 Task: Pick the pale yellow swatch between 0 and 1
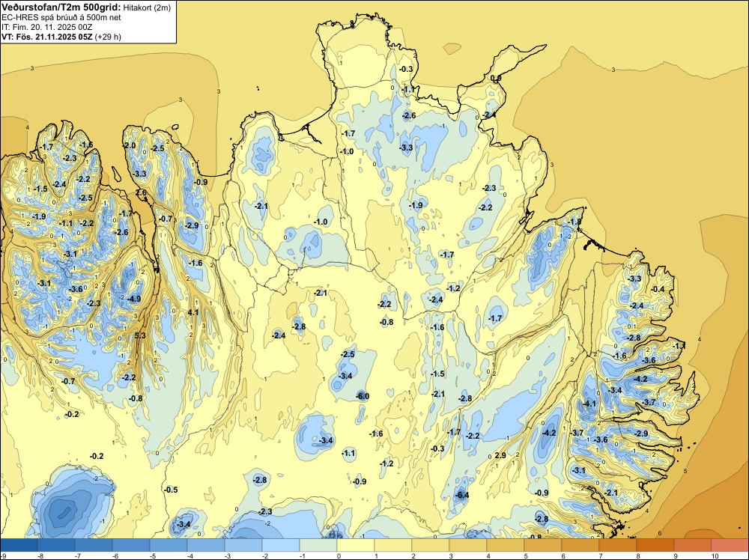tap(356, 545)
